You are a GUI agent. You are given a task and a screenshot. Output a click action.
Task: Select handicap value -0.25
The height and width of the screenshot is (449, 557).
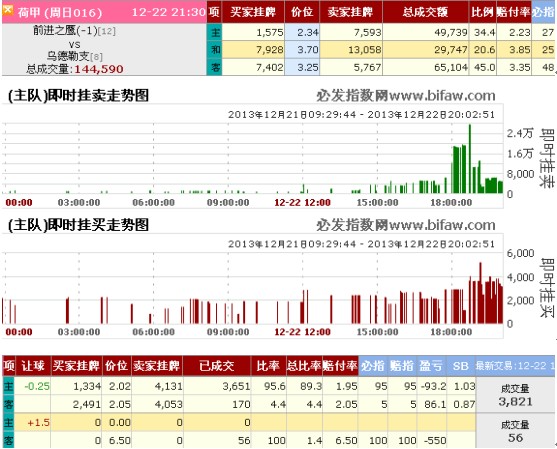click(x=37, y=386)
